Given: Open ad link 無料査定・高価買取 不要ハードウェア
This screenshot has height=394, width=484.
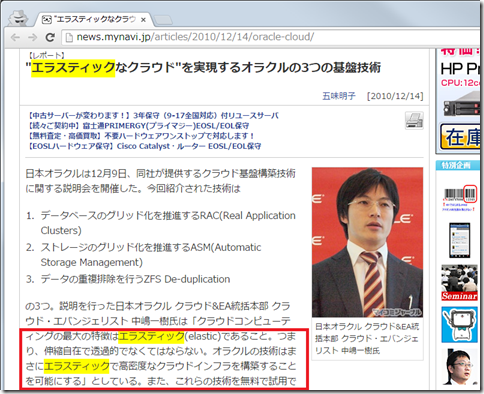Looking at the screenshot, I should click(141, 136).
